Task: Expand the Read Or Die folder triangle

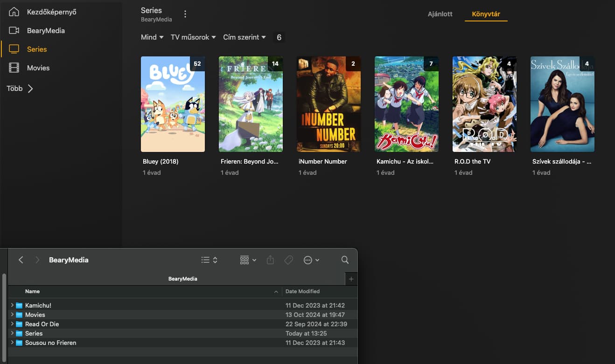Action: (12, 324)
